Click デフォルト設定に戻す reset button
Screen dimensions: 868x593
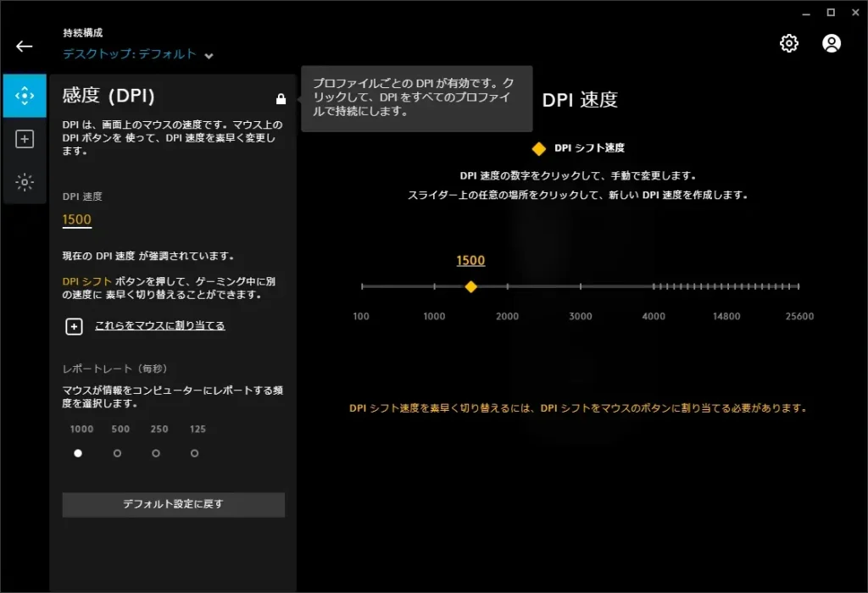click(173, 505)
